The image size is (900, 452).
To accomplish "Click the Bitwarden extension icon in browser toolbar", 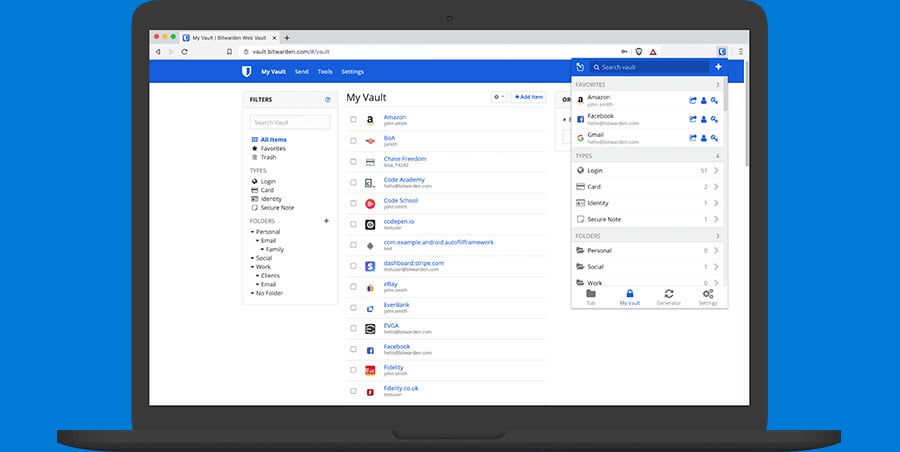I will (722, 52).
